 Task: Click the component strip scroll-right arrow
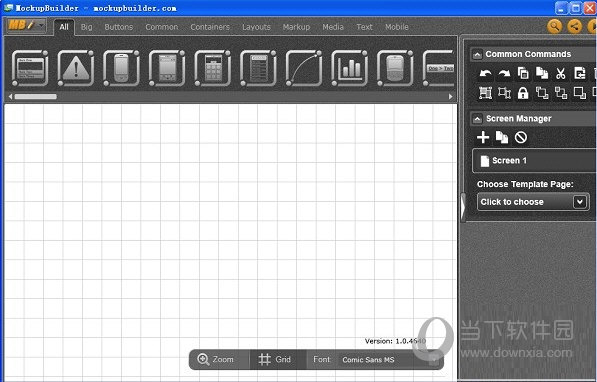pyautogui.click(x=451, y=97)
